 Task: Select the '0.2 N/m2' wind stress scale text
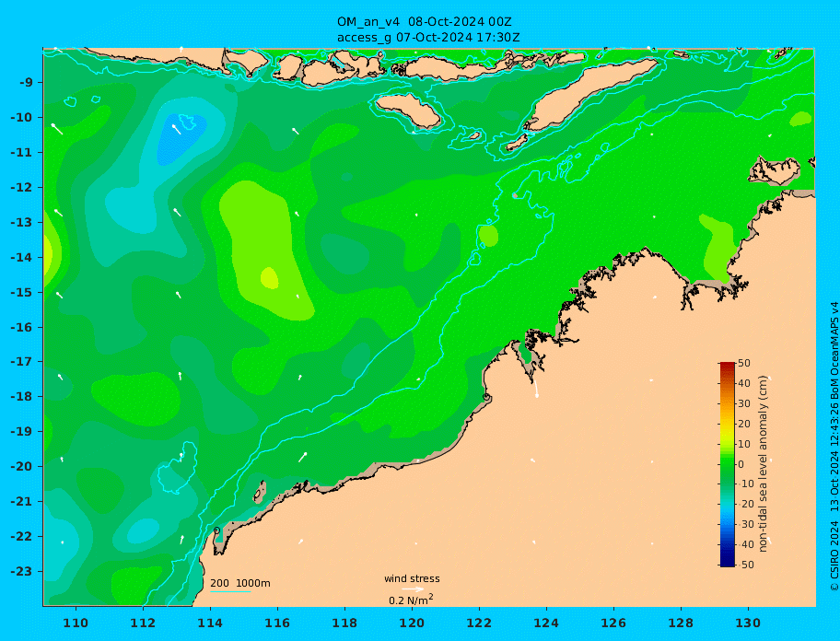point(411,600)
